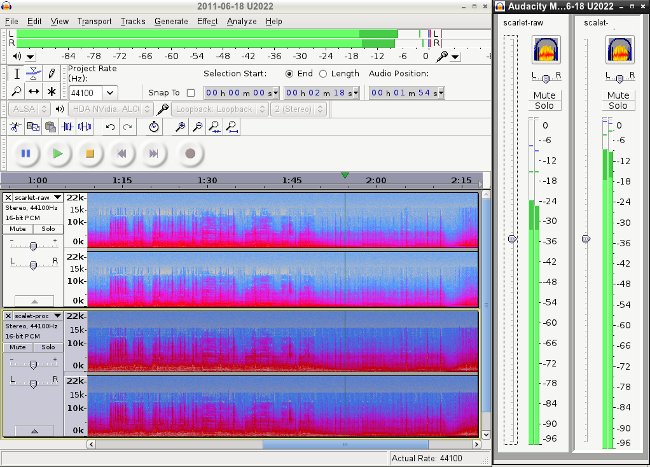650x467 pixels.
Task: Select the Zoom magnifier tool
Action: (x=17, y=91)
